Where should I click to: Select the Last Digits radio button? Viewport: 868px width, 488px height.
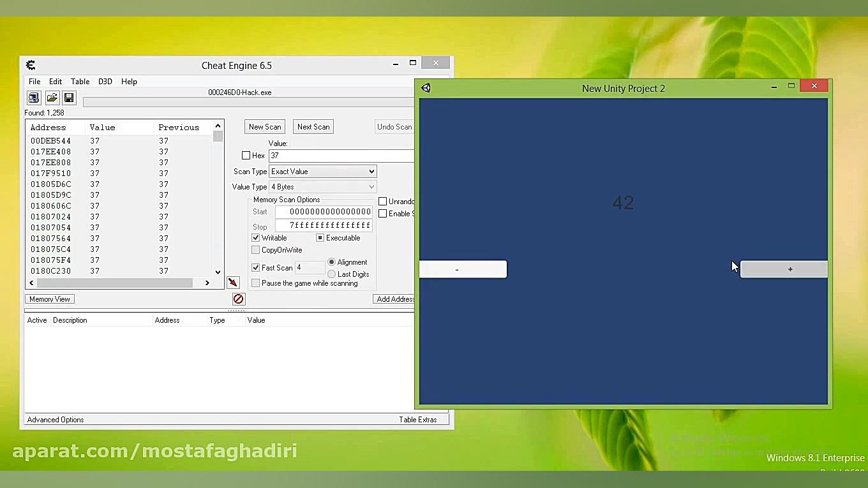click(x=332, y=274)
